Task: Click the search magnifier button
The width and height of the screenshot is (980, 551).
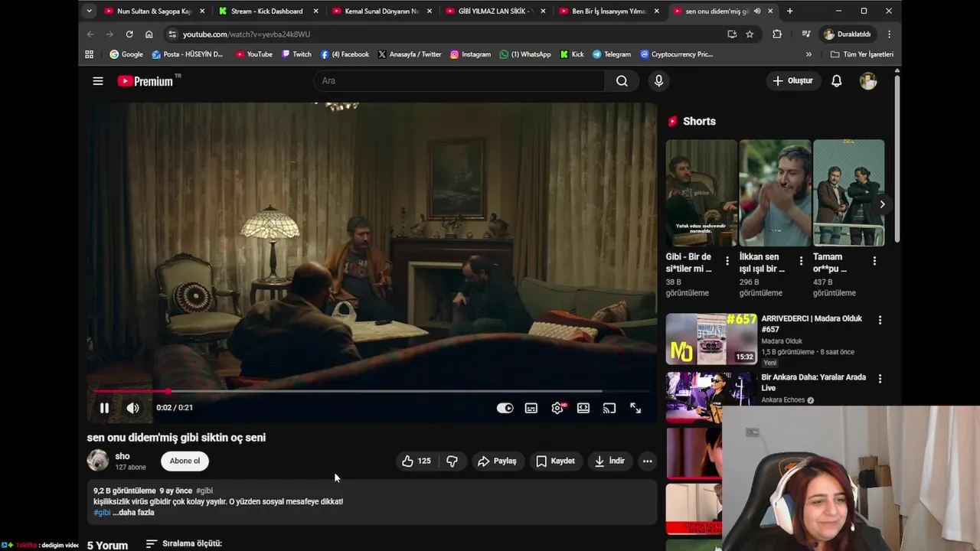Action: (622, 80)
